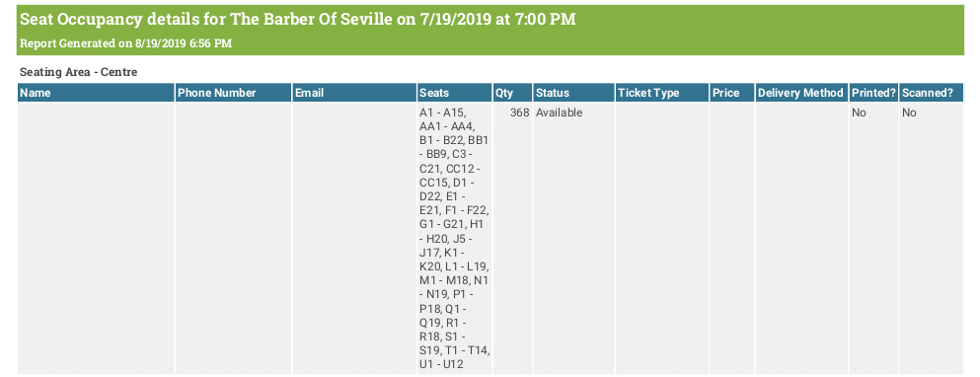The width and height of the screenshot is (980, 377).
Task: Click the Ticket Type column header
Action: pyautogui.click(x=662, y=93)
